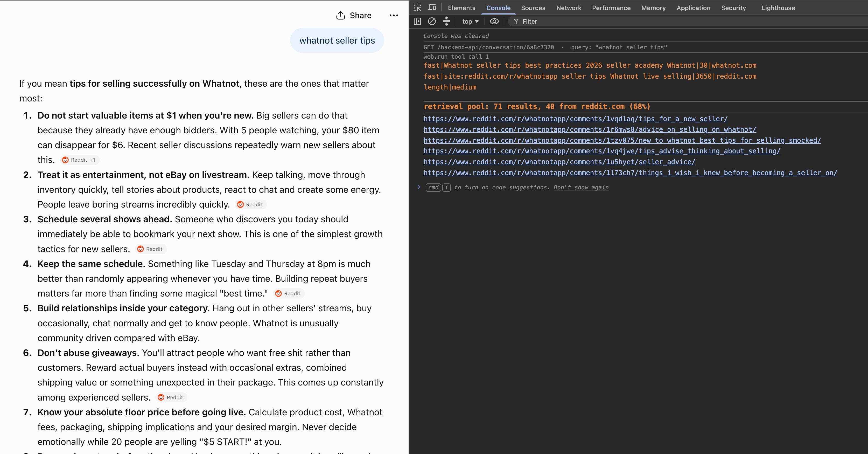Open the Application tab
This screenshot has height=454, width=868.
pyautogui.click(x=693, y=8)
